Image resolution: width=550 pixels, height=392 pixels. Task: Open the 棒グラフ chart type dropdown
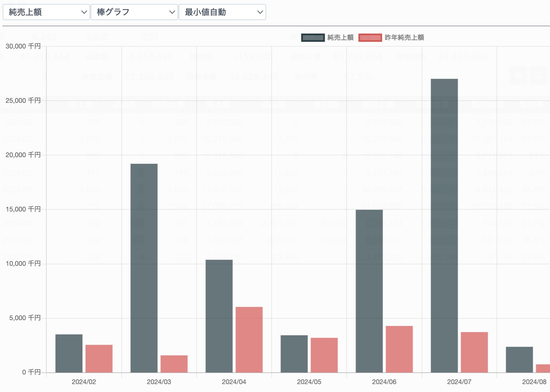pos(134,12)
